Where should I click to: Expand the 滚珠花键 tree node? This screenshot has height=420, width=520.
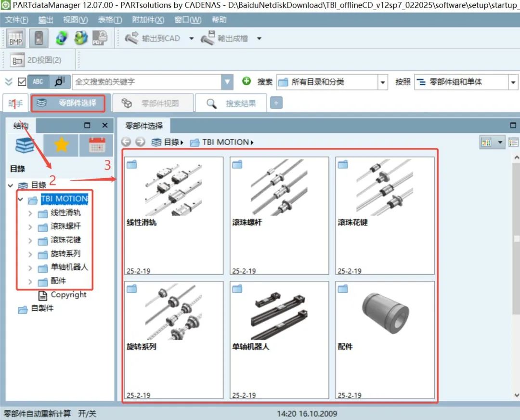click(x=30, y=240)
